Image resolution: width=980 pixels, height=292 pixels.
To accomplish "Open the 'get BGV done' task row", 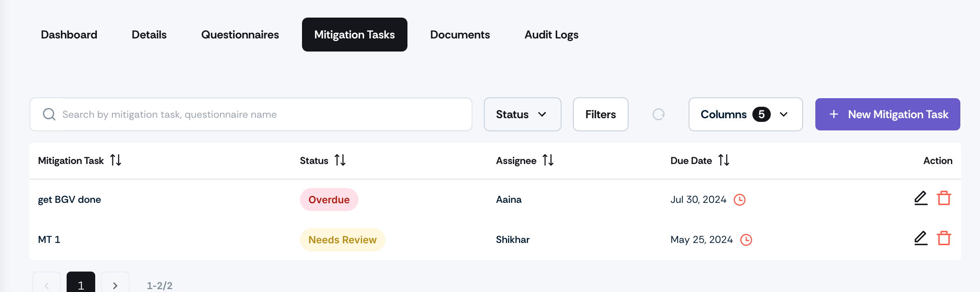I will (495, 200).
